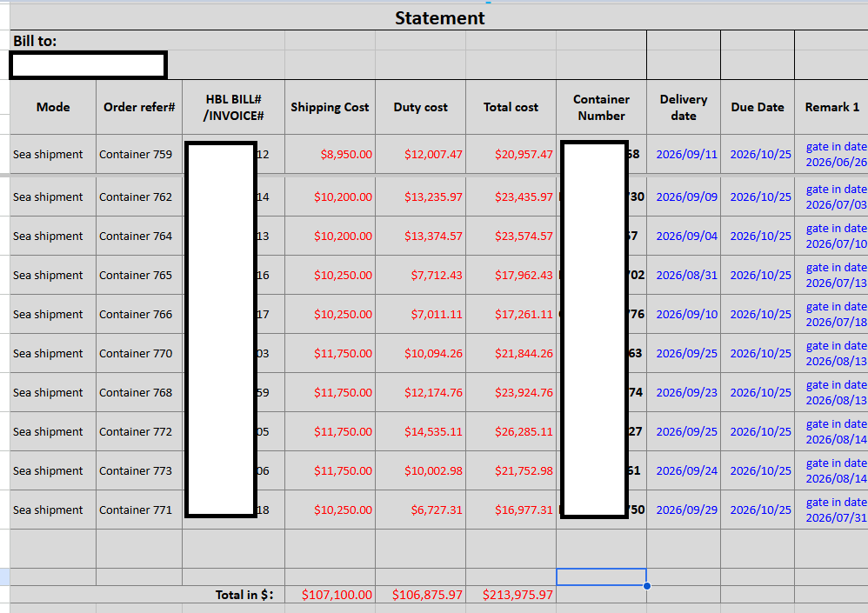Select delivery date 2026/09/29 cell

click(684, 510)
